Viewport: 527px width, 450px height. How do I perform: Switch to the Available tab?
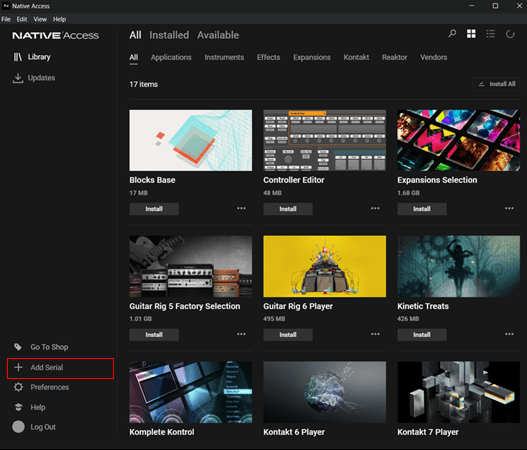[218, 35]
